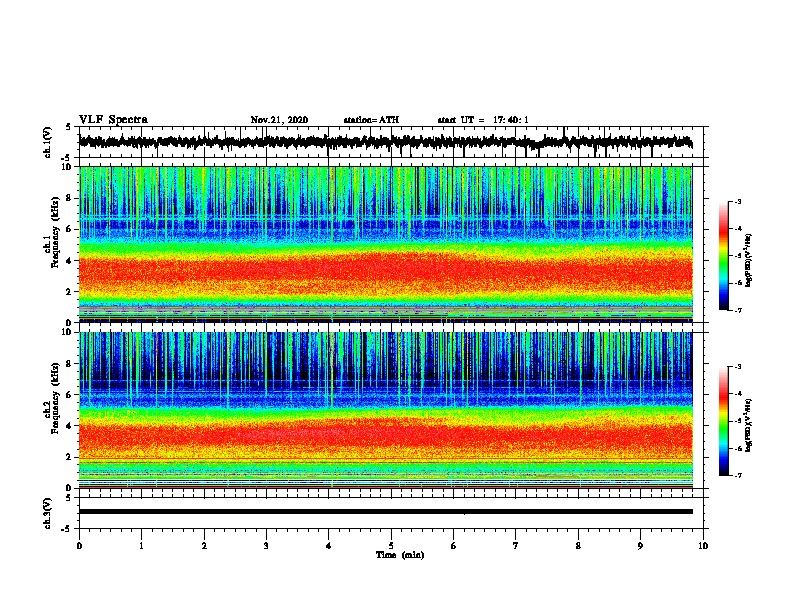
Task: Click the "-3" label on ch.1 color scale
Action: point(738,201)
